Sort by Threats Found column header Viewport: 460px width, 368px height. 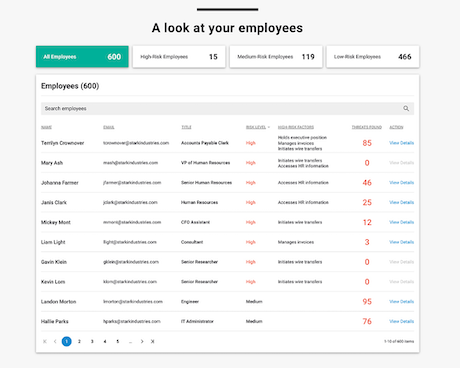367,127
